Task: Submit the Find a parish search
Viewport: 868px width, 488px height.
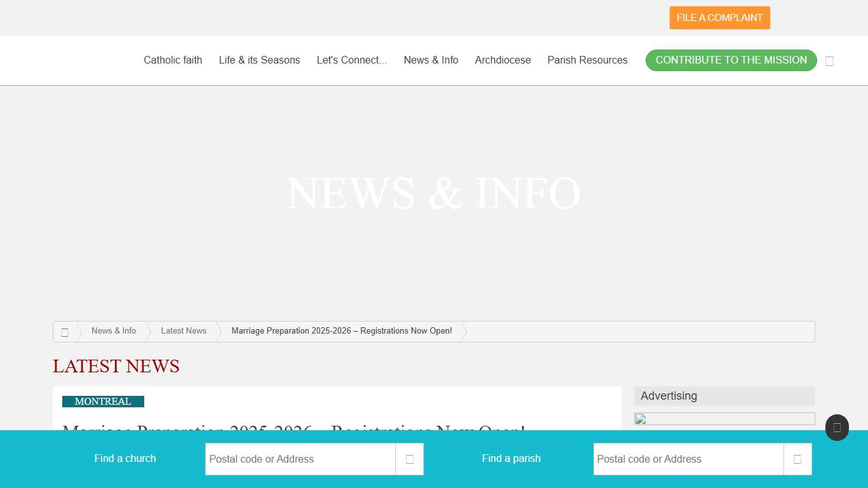Action: (x=797, y=459)
